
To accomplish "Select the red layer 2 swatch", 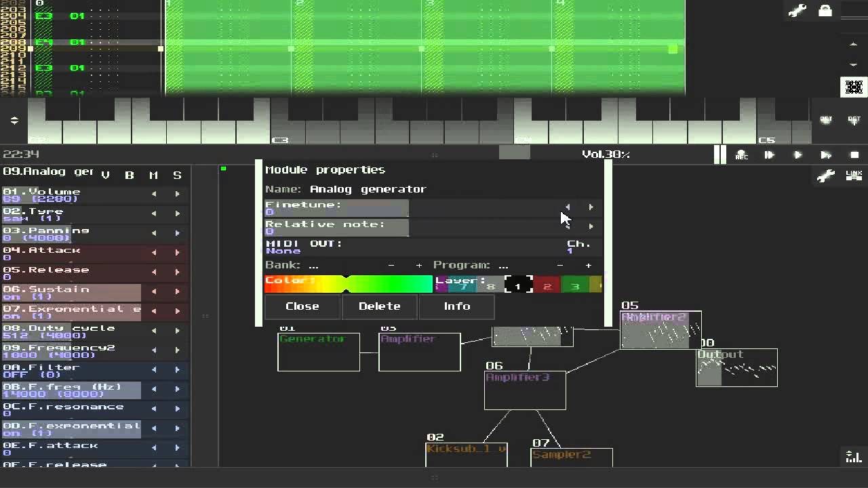I will tap(547, 285).
